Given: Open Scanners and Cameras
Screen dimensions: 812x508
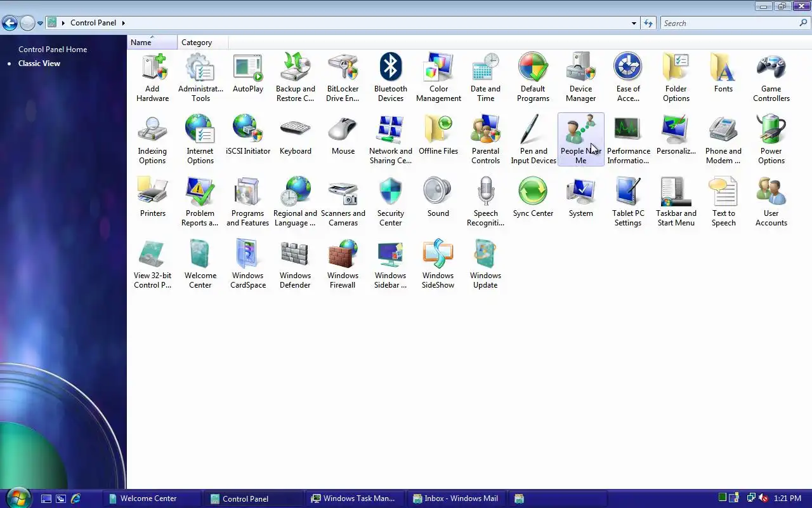Looking at the screenshot, I should [x=343, y=203].
